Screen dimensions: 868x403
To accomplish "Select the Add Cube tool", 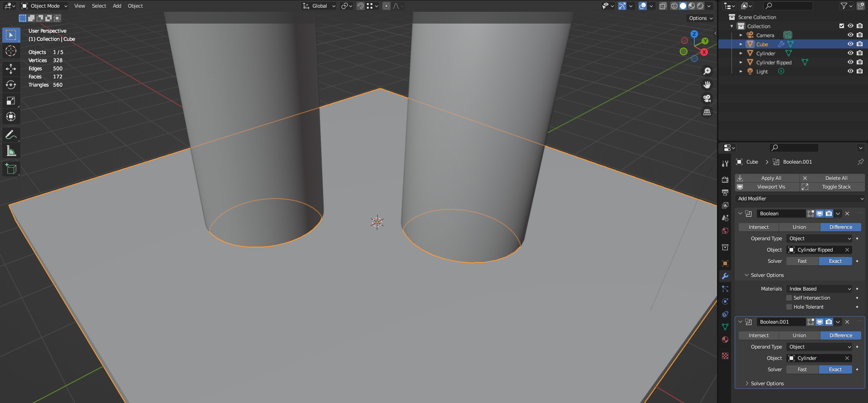I will click(11, 169).
